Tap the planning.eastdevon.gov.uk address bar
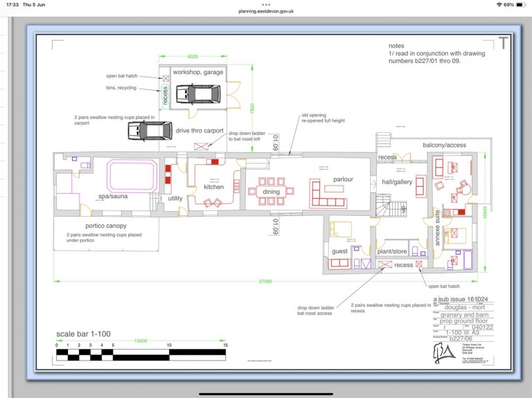This screenshot has height=398, width=532. pos(266,11)
